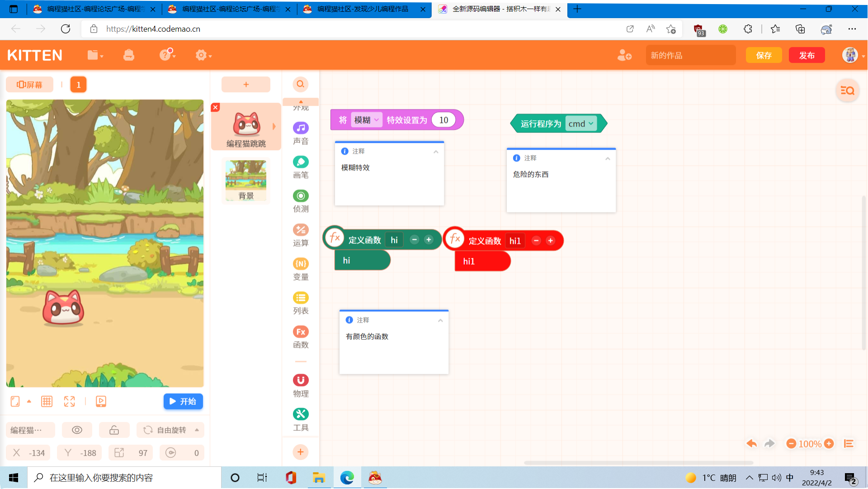Image resolution: width=868 pixels, height=489 pixels.
Task: Select the 声音 sound block category
Action: pos(301,133)
